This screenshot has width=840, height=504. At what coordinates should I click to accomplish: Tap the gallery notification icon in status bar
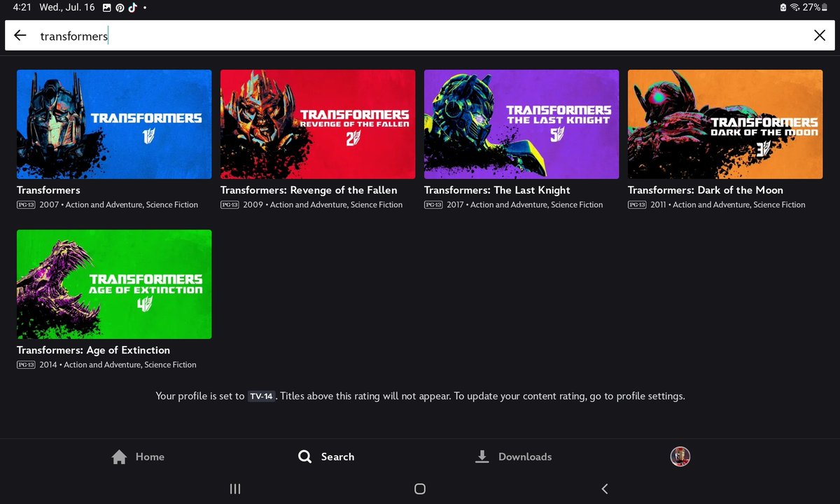click(x=107, y=8)
